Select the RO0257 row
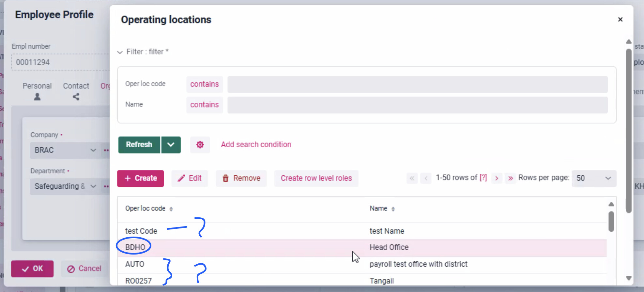Image resolution: width=644 pixels, height=292 pixels. 362,280
